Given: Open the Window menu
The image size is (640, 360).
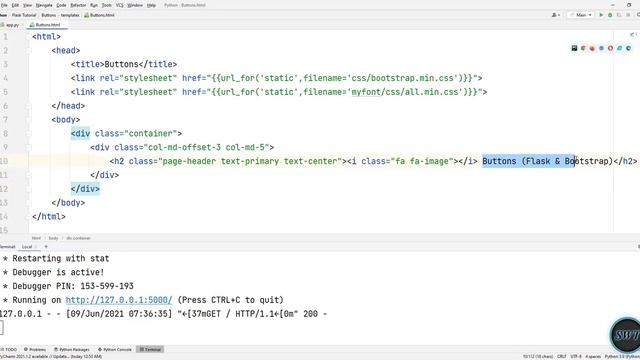Looking at the screenshot, I should click(135, 5).
